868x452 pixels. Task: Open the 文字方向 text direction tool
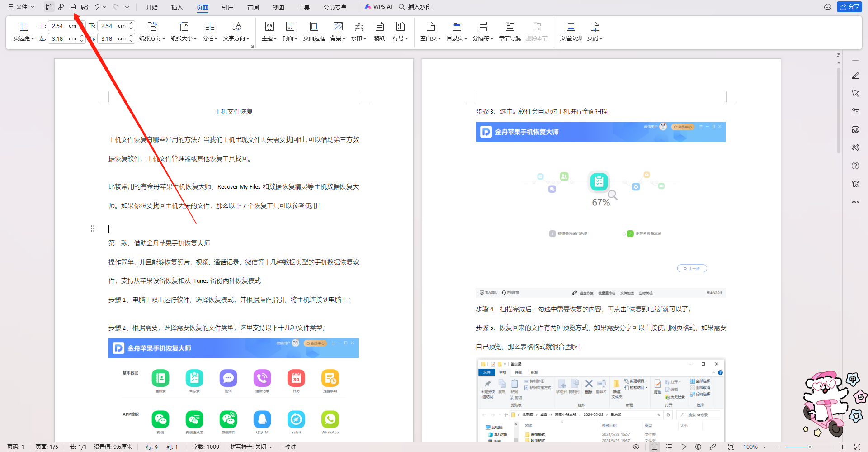coord(236,31)
